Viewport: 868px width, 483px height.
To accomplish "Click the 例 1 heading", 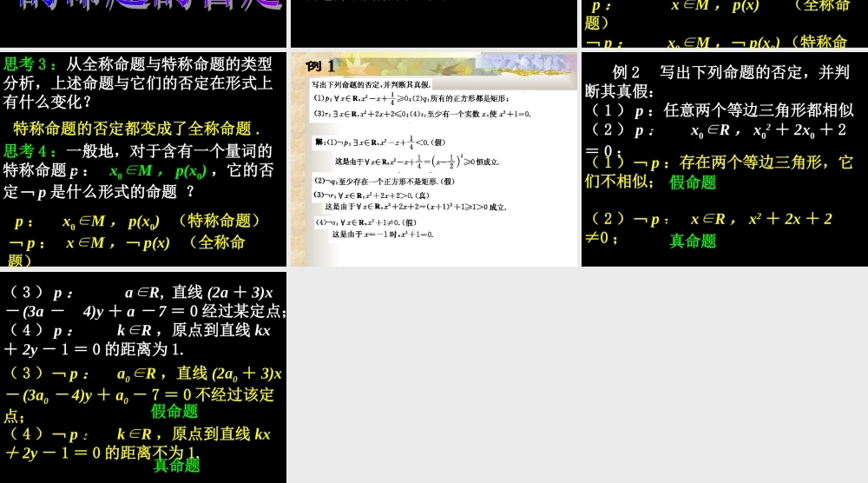I will (x=320, y=66).
